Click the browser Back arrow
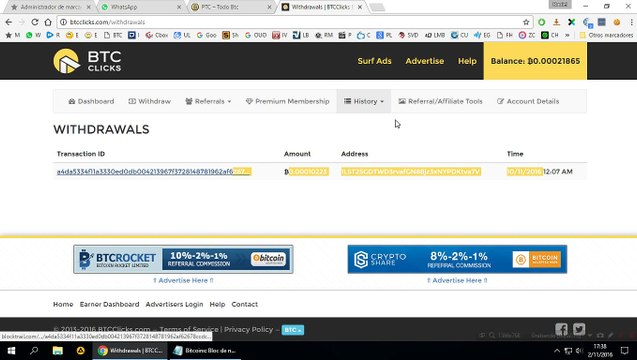Image resolution: width=637 pixels, height=360 pixels. (9, 22)
